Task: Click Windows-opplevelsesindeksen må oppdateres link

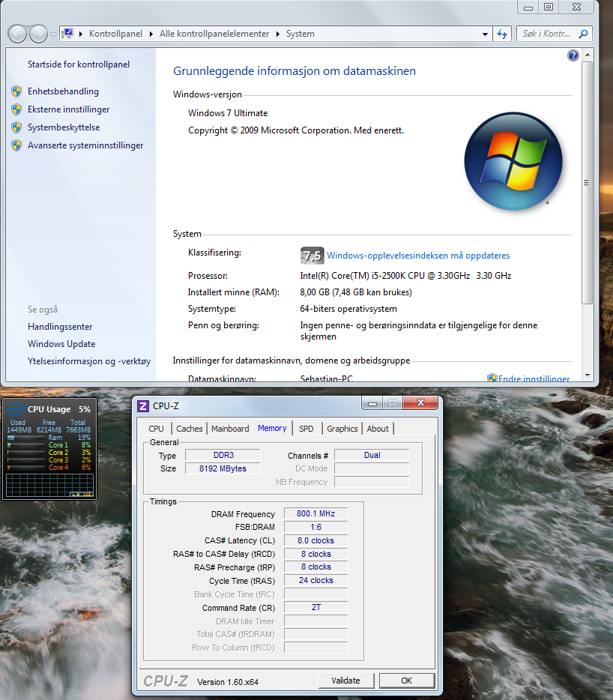Action: coord(418,256)
